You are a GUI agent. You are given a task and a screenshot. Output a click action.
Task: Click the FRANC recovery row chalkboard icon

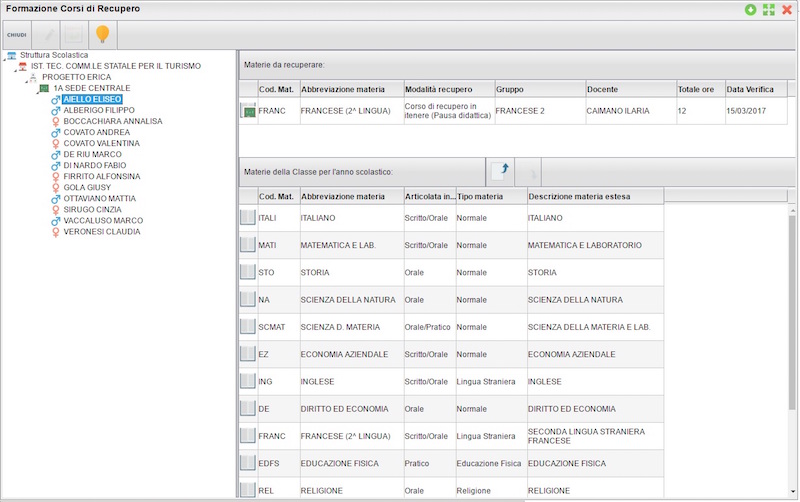[248, 111]
